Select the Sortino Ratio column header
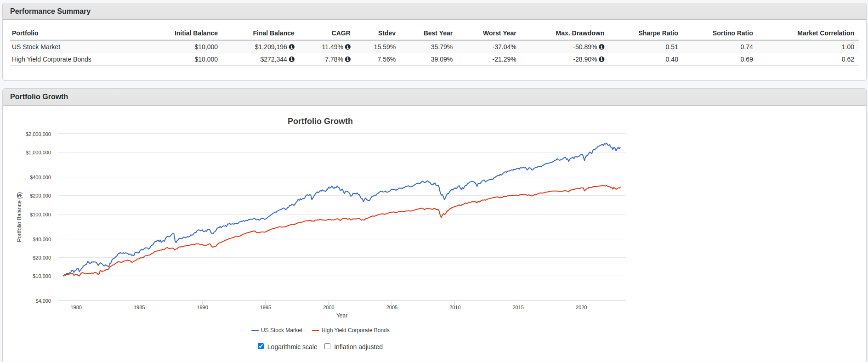The height and width of the screenshot is (362, 868). (732, 33)
